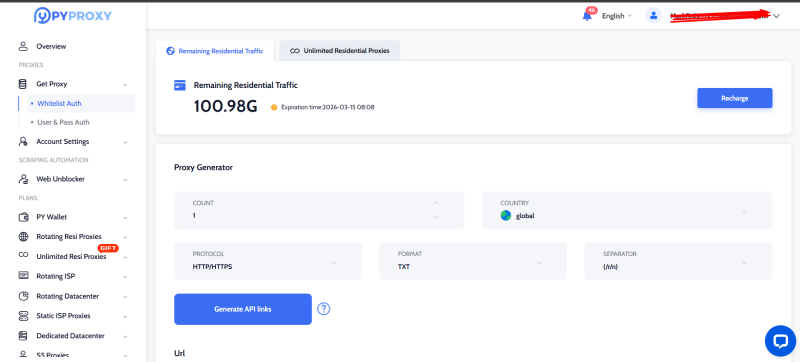This screenshot has height=362, width=800.
Task: Click the Remaining Residential Traffic card icon
Action: coord(180,85)
